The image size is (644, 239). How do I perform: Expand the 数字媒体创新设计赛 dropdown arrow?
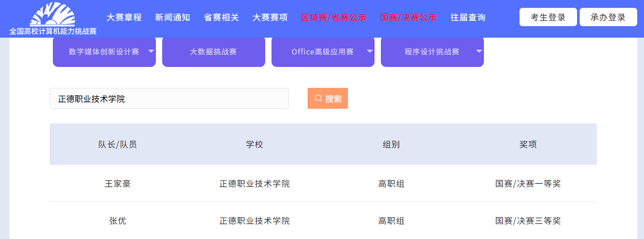[151, 51]
